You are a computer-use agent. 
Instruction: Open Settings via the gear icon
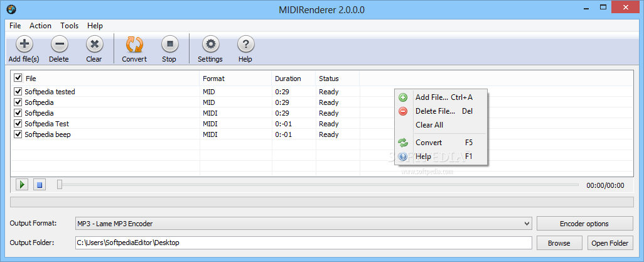[x=210, y=43]
